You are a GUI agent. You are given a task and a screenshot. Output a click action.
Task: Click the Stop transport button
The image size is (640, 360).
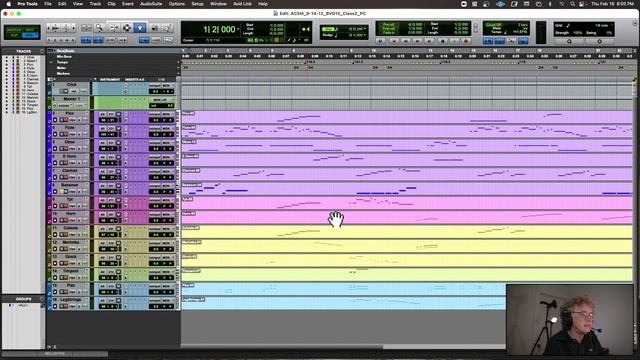click(442, 41)
